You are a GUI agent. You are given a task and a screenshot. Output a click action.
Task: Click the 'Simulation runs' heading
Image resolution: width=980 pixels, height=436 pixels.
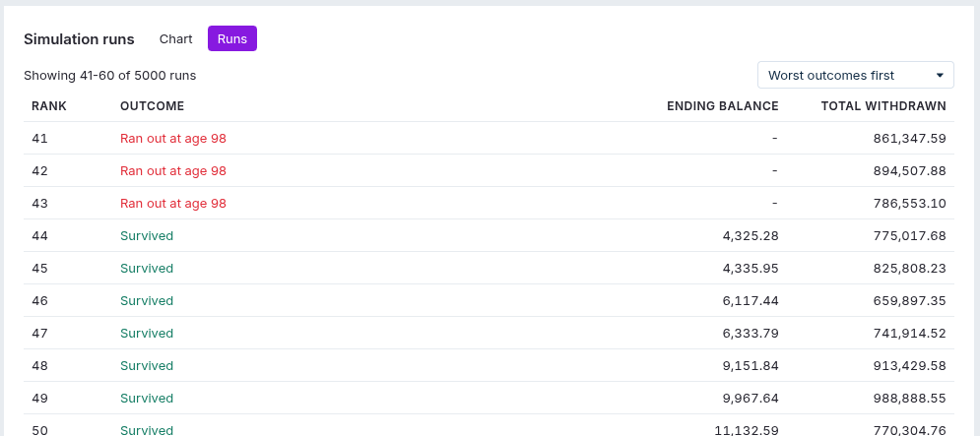click(79, 38)
